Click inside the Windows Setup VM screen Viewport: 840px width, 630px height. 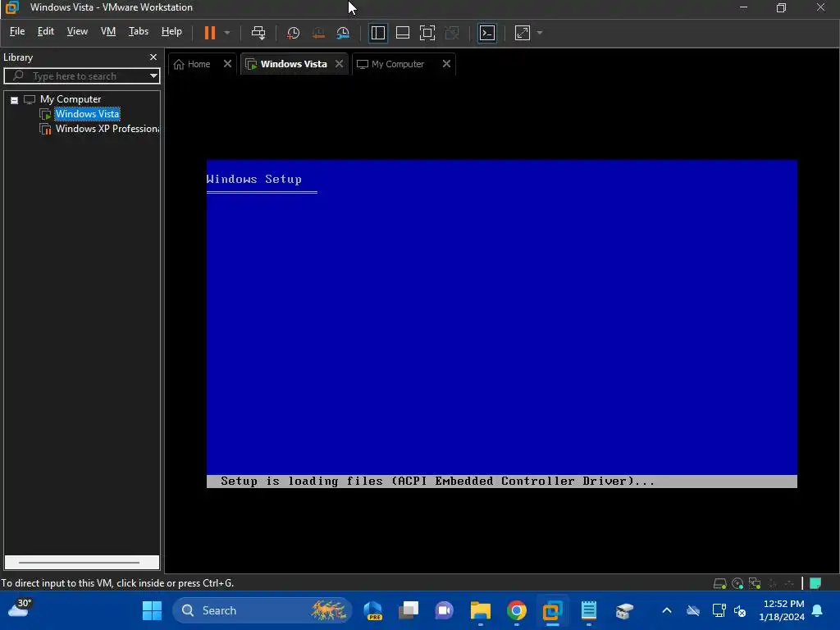click(501, 323)
